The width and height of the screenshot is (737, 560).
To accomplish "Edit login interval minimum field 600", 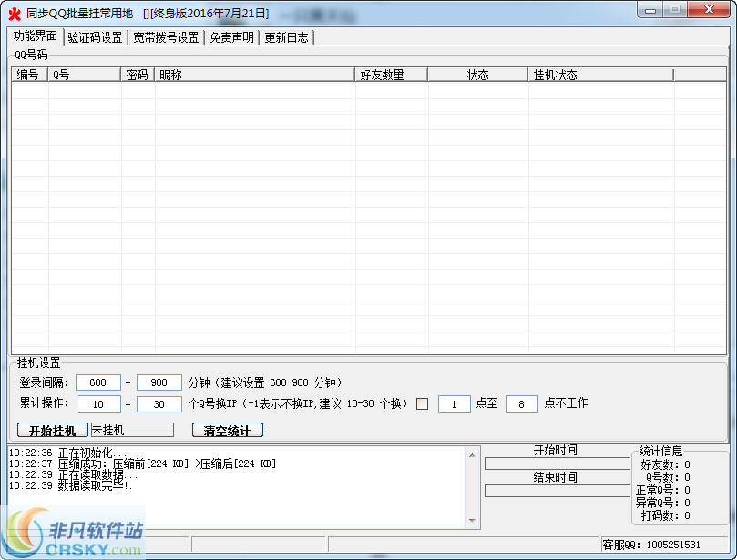I will coord(97,382).
